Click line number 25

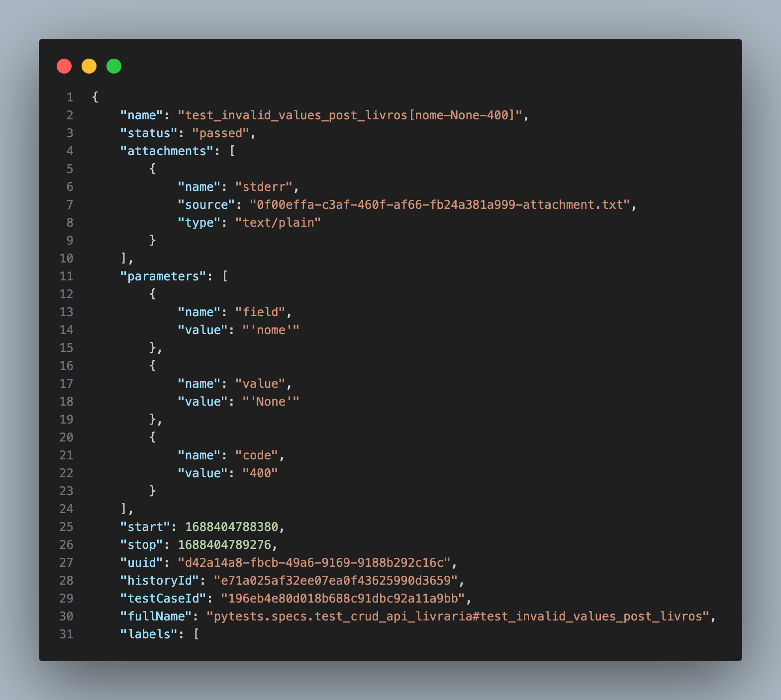(66, 527)
